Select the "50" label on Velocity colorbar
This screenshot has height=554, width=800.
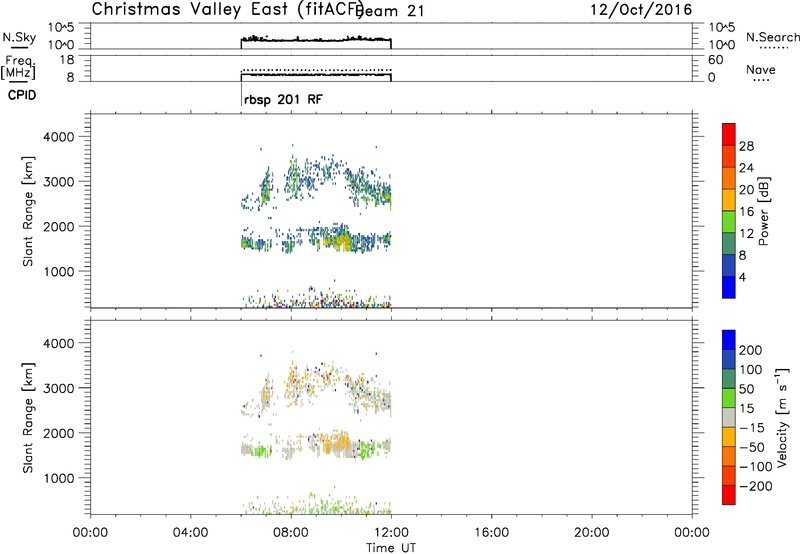(746, 389)
